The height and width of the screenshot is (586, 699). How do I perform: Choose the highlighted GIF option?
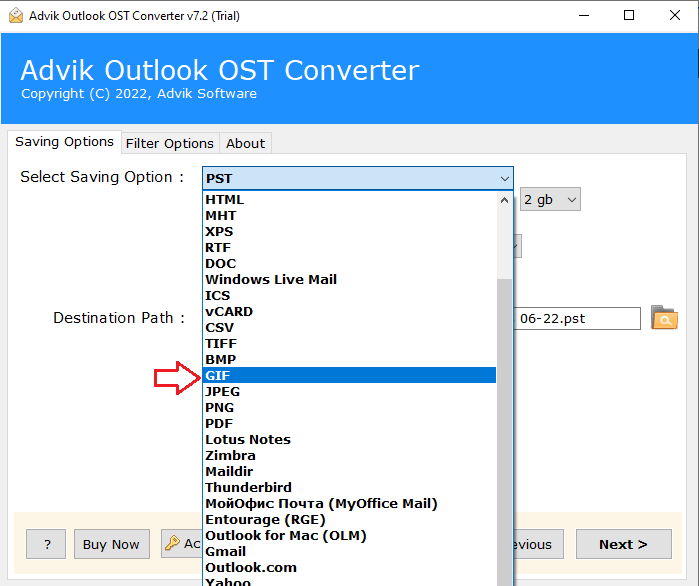point(350,375)
